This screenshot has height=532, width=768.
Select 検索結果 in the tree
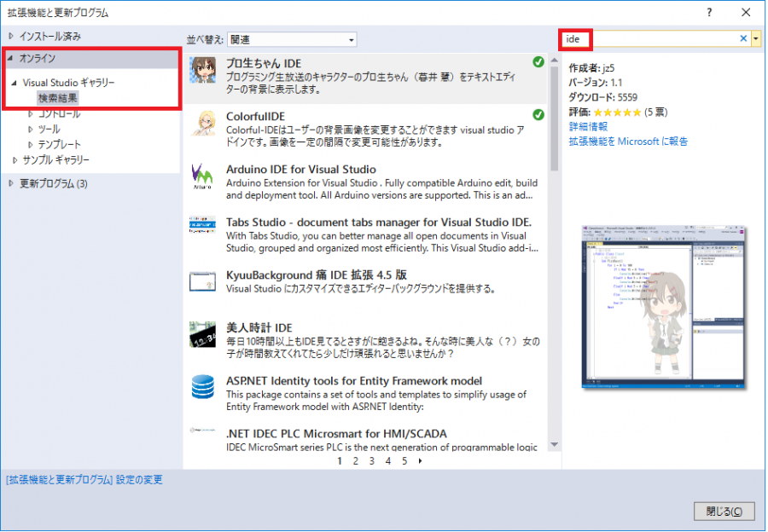58,98
